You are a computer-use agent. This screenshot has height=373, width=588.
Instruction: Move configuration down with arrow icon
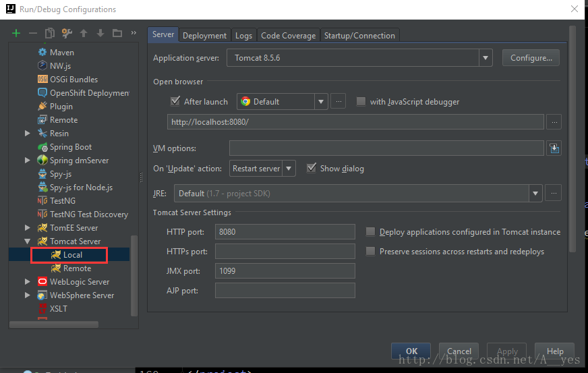100,34
